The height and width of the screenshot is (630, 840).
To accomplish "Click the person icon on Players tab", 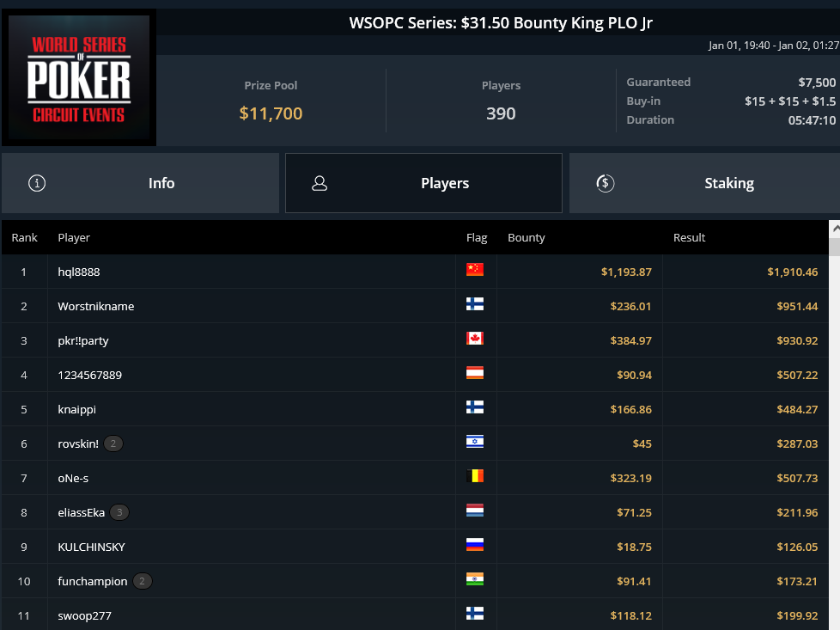I will tap(320, 183).
